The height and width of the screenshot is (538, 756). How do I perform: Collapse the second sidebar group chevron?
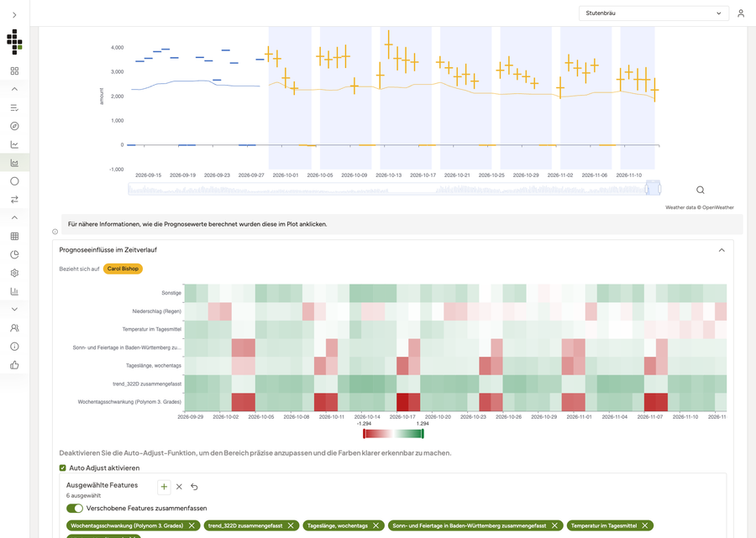14,217
